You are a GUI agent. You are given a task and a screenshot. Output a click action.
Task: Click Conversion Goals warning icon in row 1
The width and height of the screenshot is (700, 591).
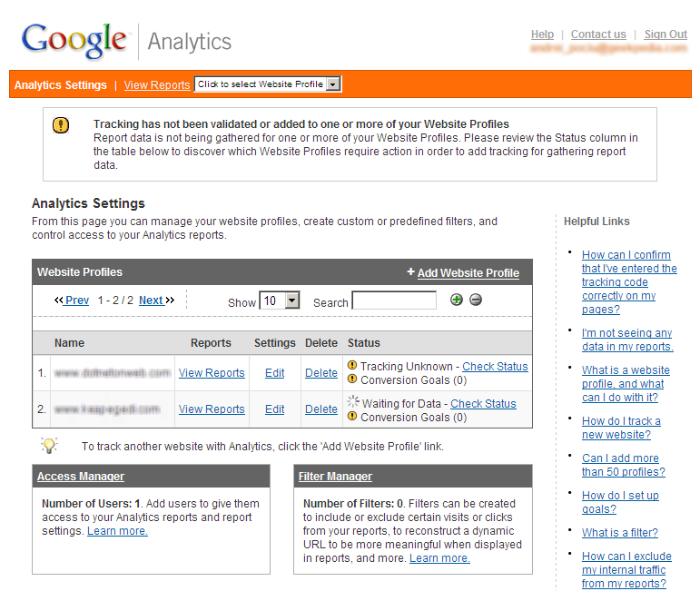click(x=352, y=379)
